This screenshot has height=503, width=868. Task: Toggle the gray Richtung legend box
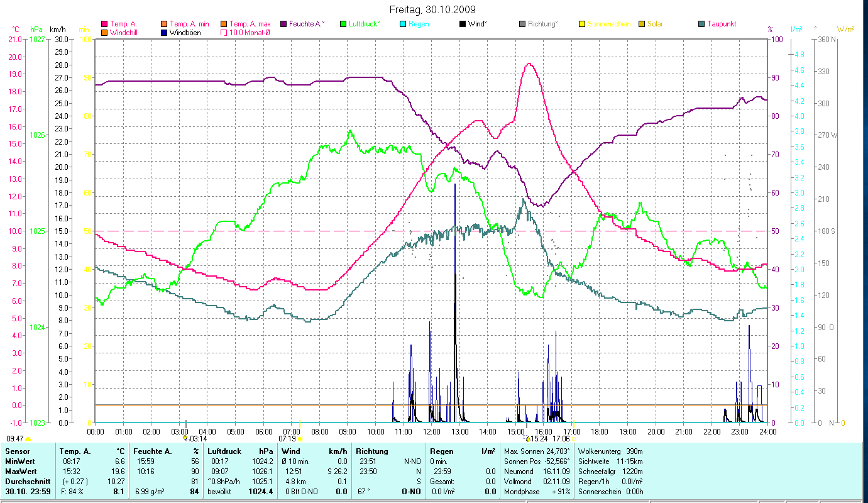(x=522, y=24)
